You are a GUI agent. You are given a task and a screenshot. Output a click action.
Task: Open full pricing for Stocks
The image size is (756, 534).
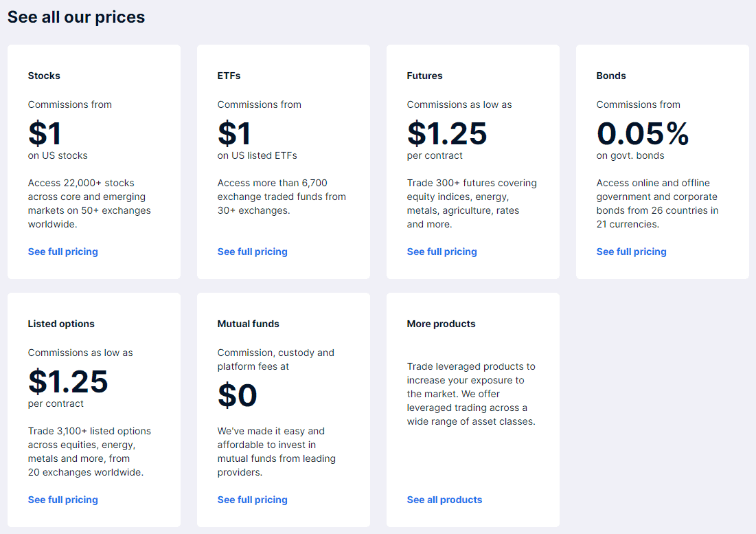[x=62, y=252]
